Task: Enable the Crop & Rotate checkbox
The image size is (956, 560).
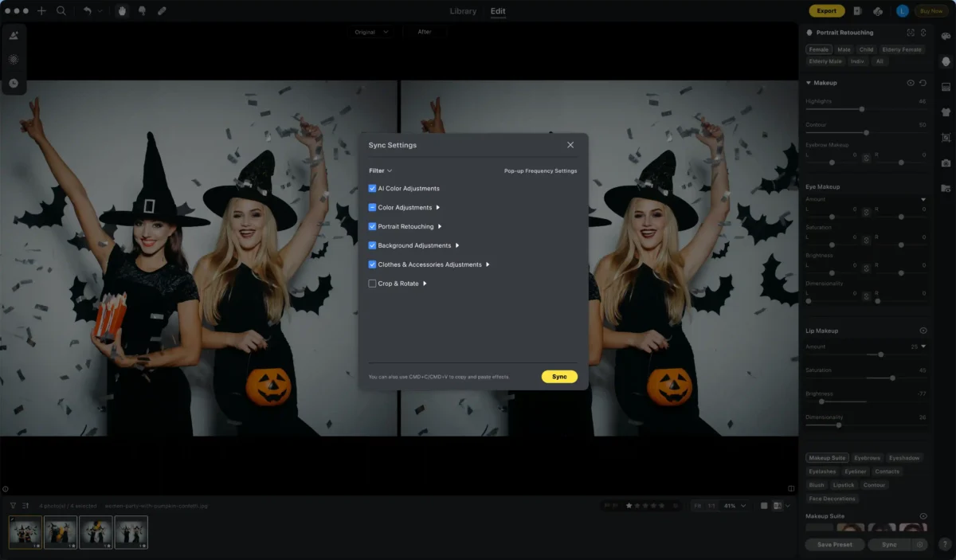Action: [x=372, y=284]
